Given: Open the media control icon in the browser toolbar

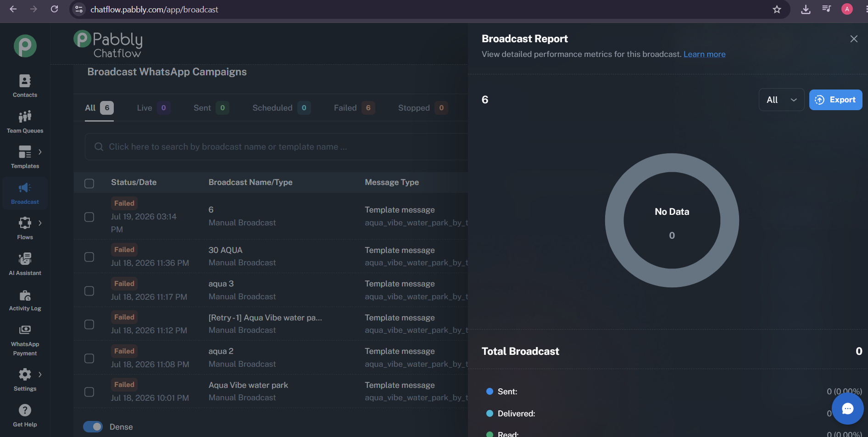Looking at the screenshot, I should coord(827,9).
